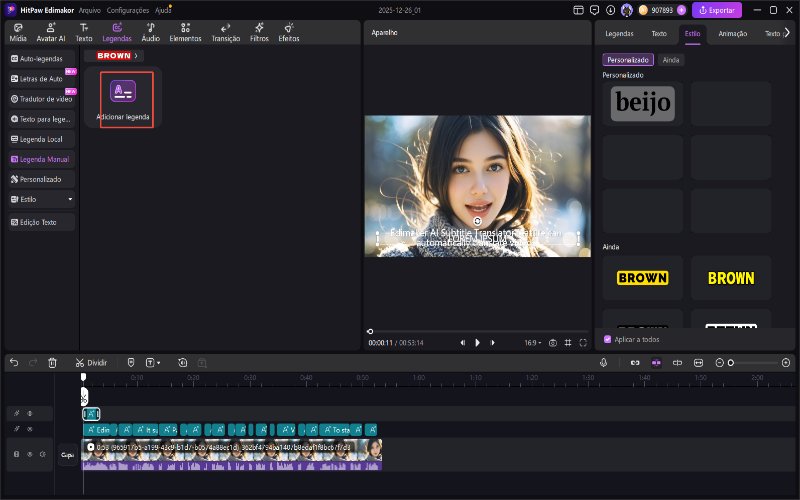Viewport: 800px width, 500px height.
Task: Click the delete trash icon in timeline toolbar
Action: click(x=52, y=362)
